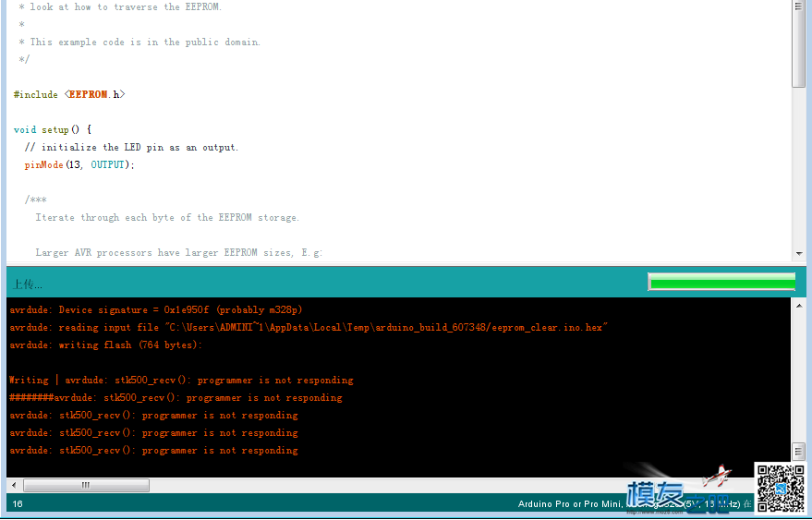Click the upload status label in the teal bar

click(x=28, y=284)
